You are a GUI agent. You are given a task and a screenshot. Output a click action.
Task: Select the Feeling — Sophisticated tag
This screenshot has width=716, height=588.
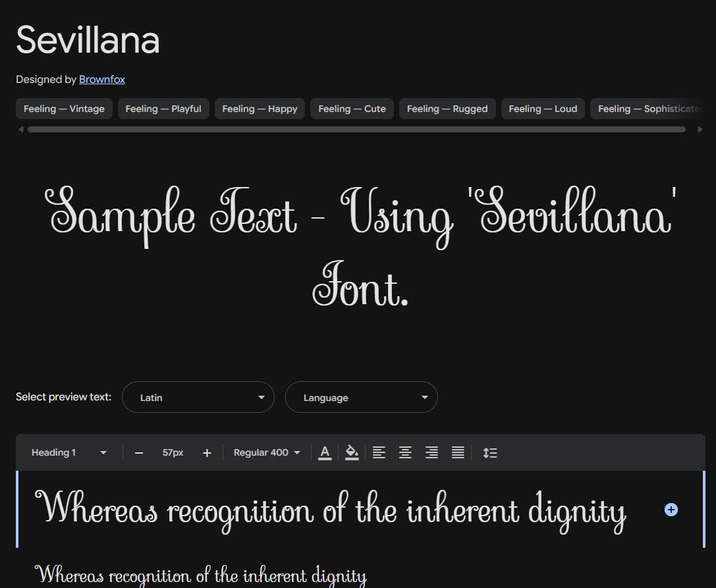pos(647,109)
